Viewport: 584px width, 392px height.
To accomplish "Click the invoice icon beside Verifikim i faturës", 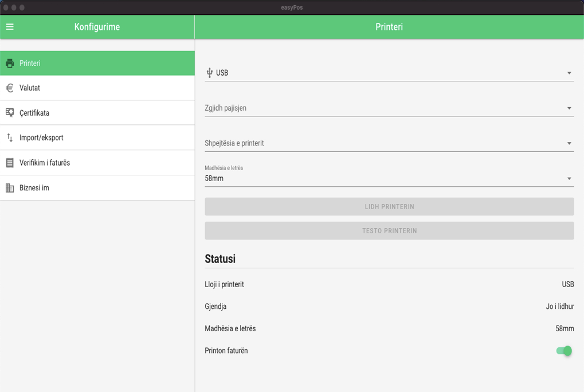I will point(10,163).
